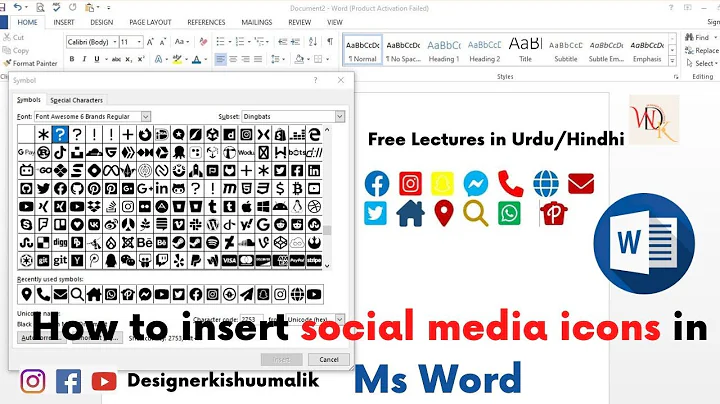
Task: Toggle Underline formatting in ribbon
Action: (x=96, y=59)
